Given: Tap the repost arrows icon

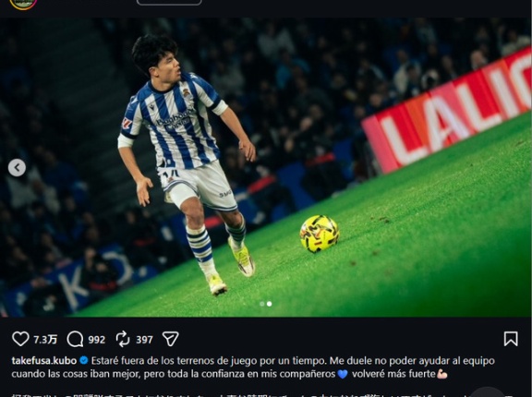Looking at the screenshot, I should [123, 339].
